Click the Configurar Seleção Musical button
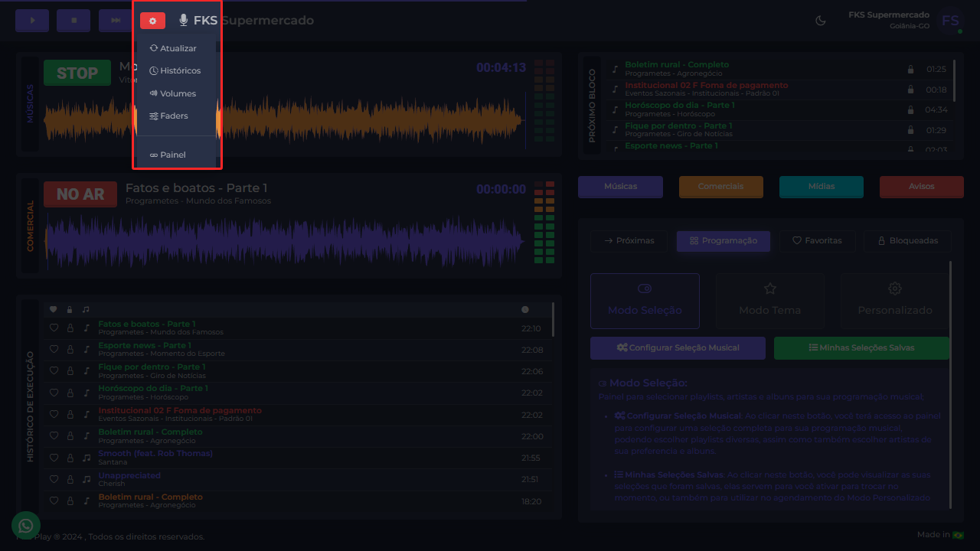 tap(678, 348)
